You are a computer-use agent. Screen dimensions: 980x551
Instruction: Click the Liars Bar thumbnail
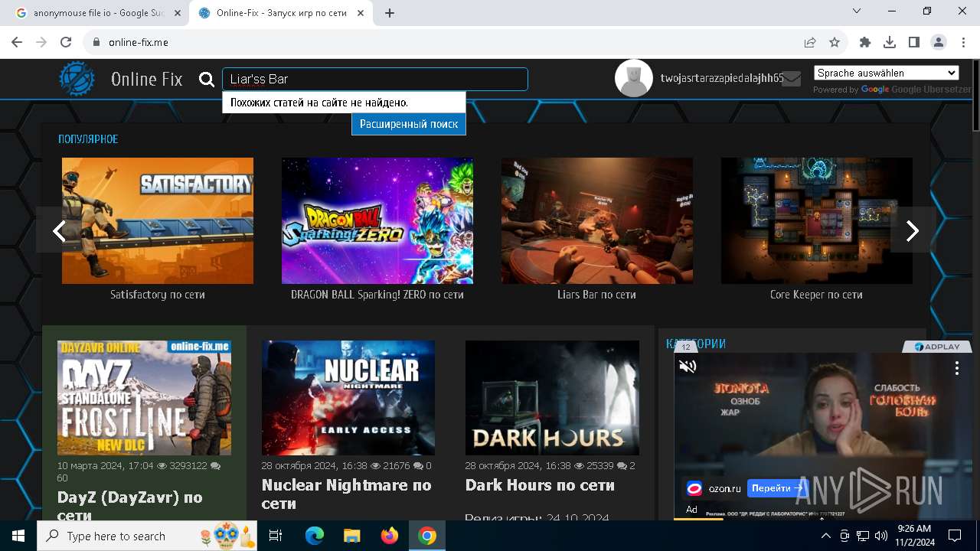(597, 220)
